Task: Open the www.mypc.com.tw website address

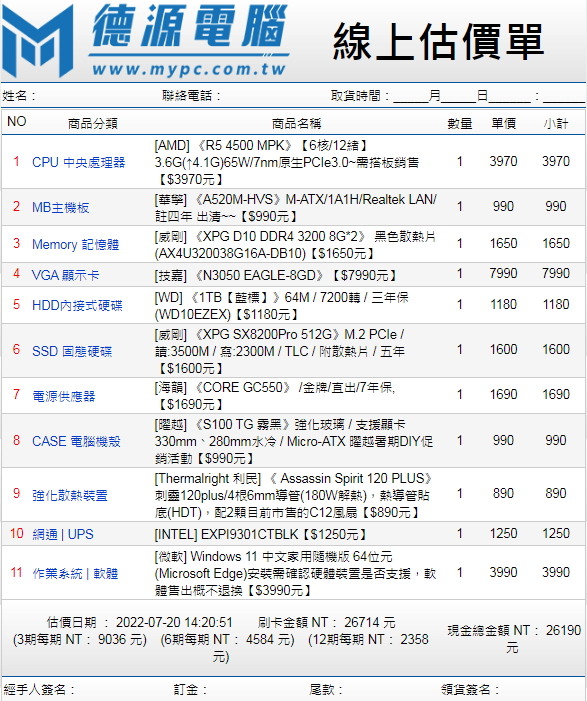Action: (189, 69)
